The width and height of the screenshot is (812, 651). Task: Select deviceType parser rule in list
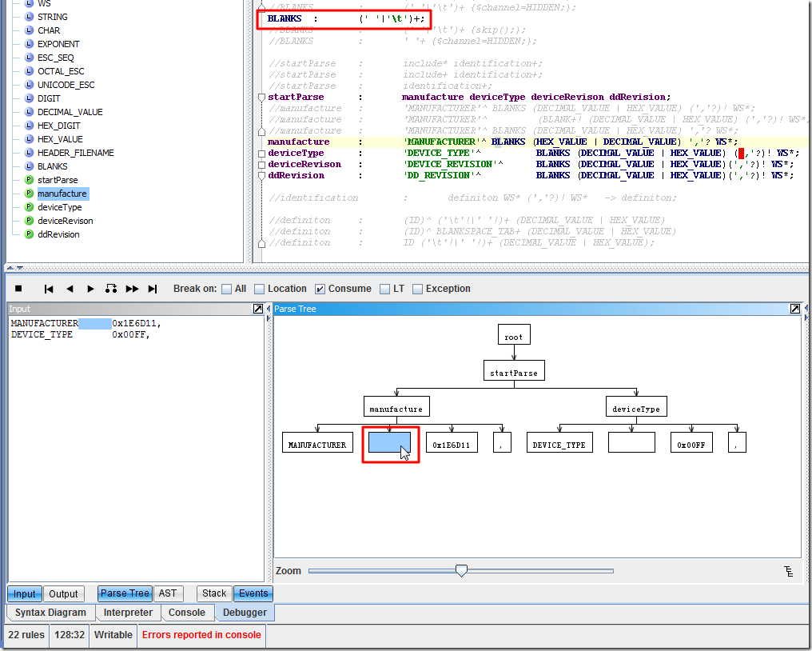click(60, 207)
